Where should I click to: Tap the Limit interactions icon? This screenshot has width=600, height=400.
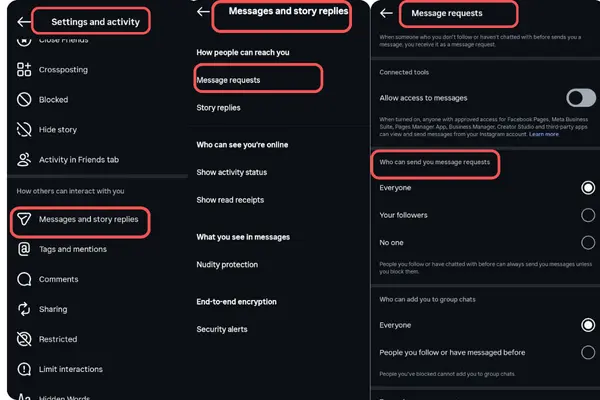[24, 369]
